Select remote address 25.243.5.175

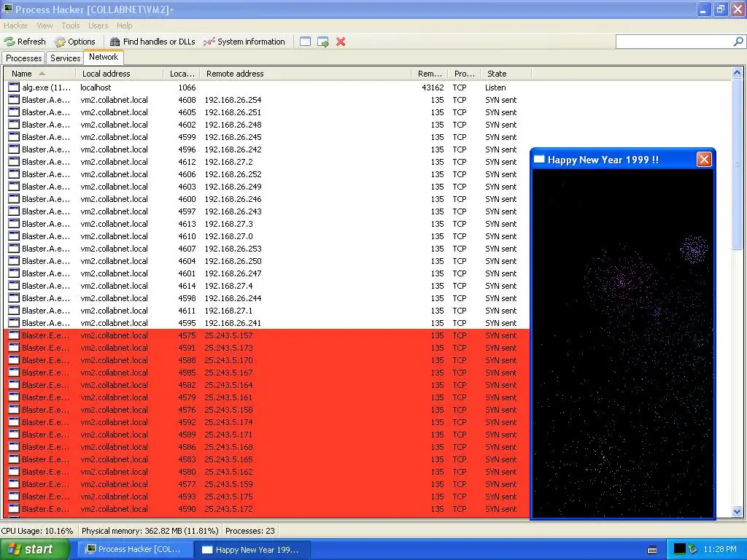228,497
